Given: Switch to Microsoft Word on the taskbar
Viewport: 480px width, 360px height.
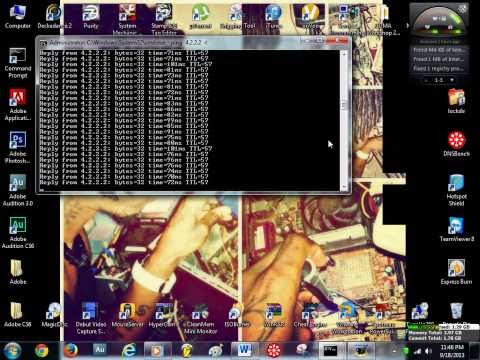Looking at the screenshot, I should tap(244, 351).
